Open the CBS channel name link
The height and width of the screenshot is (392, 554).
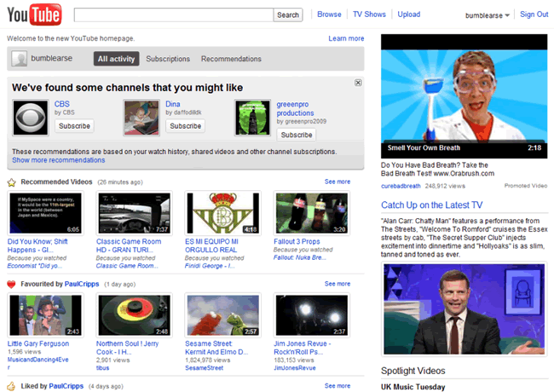[x=62, y=104]
